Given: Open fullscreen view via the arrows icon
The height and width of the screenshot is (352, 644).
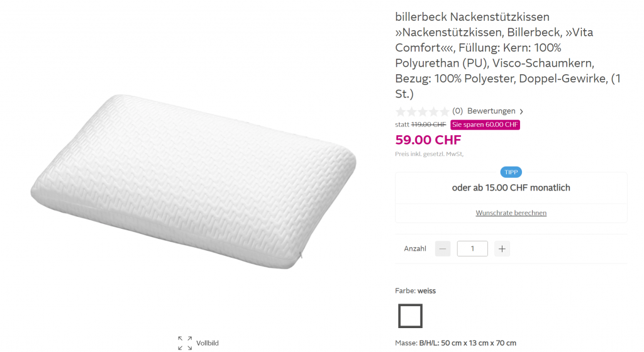Looking at the screenshot, I should pos(185,343).
